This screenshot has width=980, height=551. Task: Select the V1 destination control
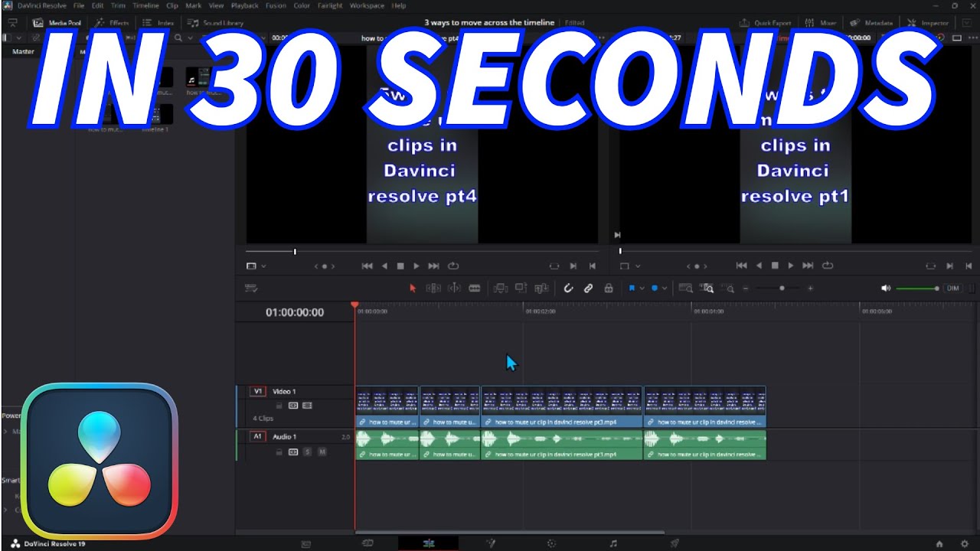pos(258,391)
